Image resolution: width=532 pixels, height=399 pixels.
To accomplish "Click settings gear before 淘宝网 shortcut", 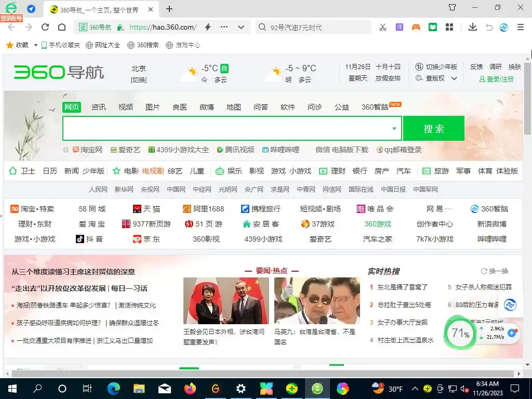I will (x=66, y=150).
